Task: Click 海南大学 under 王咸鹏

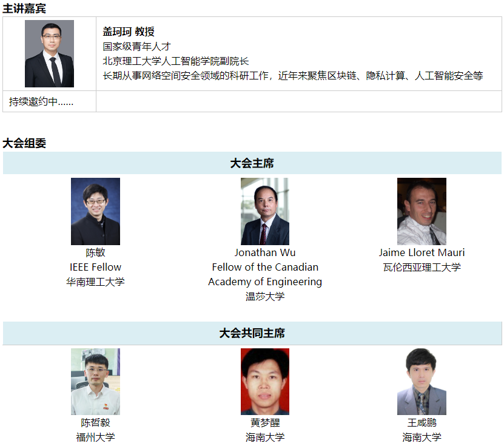Action: click(x=422, y=437)
